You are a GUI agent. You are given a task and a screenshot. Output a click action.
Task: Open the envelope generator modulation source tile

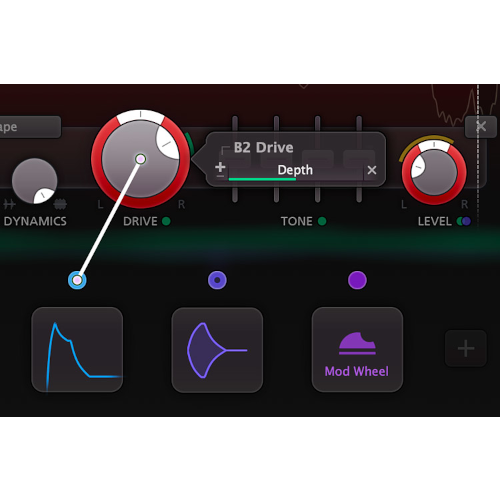coord(77,350)
